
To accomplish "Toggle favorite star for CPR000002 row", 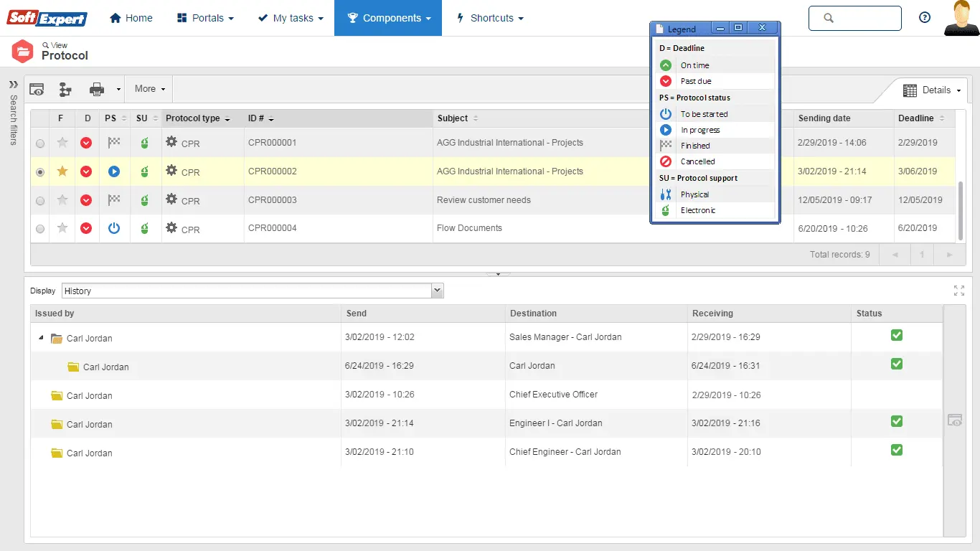I will click(x=62, y=171).
